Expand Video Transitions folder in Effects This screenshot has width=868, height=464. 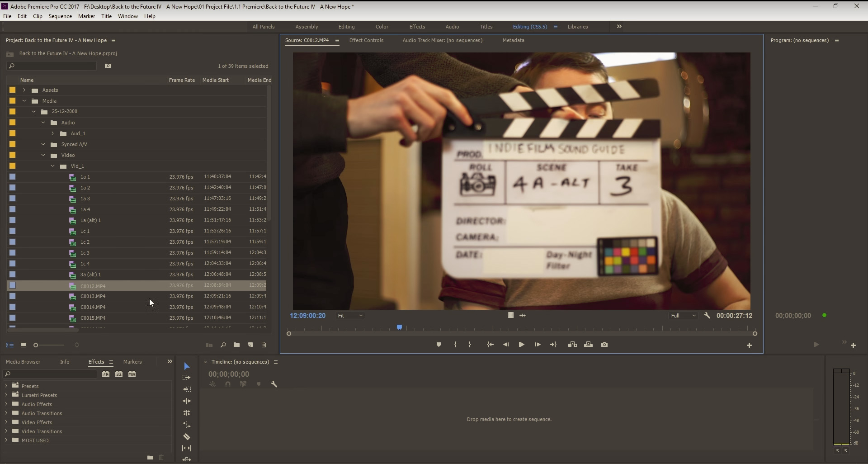6,431
